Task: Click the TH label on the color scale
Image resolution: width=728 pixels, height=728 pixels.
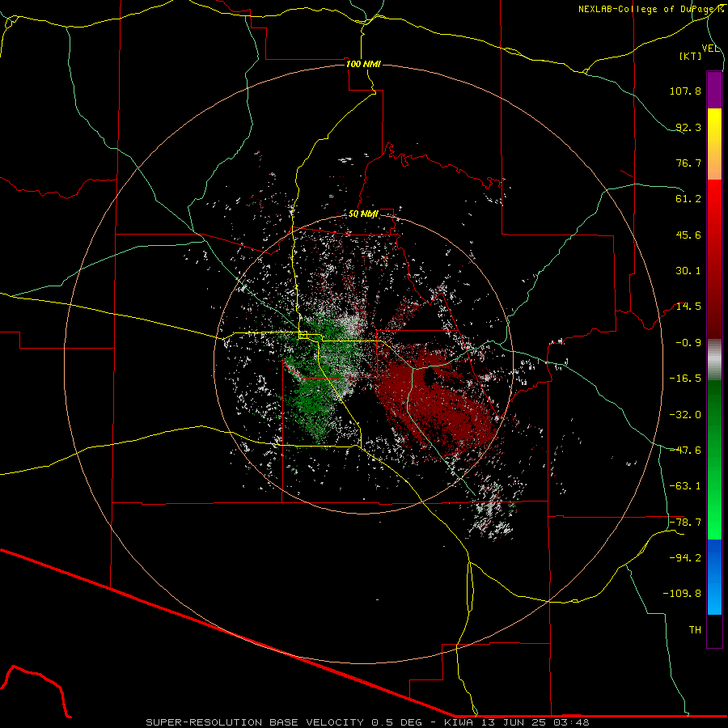Action: pos(695,630)
